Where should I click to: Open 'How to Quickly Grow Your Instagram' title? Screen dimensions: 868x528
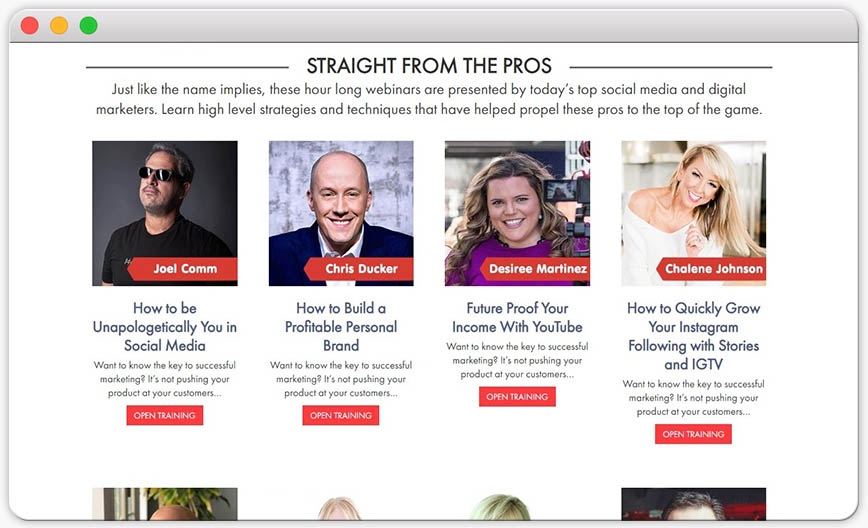click(x=694, y=336)
